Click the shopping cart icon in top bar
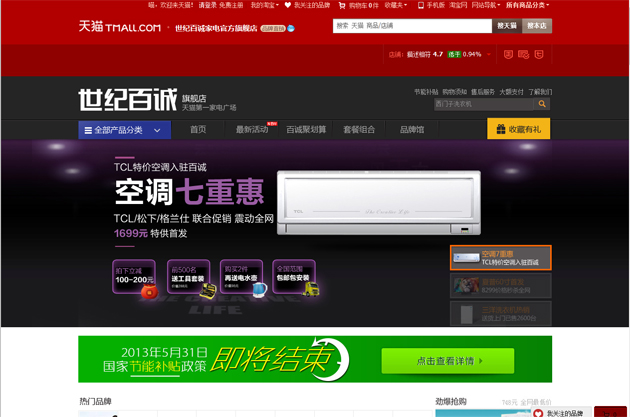The width and height of the screenshot is (630, 417). click(342, 6)
